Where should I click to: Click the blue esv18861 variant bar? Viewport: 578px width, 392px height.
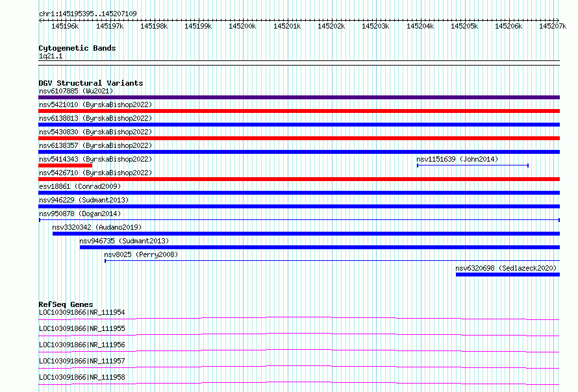point(299,193)
